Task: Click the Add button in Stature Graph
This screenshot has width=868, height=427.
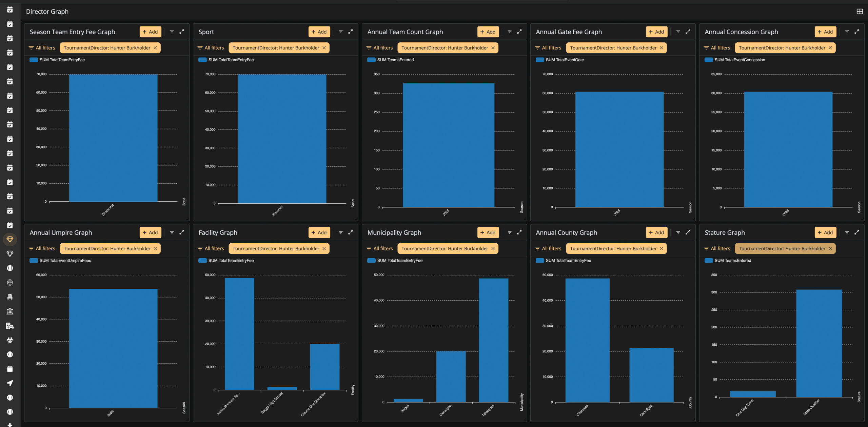Action: click(x=825, y=232)
